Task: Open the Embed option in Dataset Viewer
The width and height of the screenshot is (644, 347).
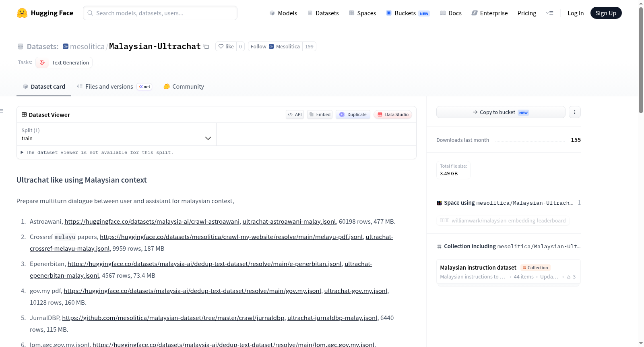Action: pos(320,114)
